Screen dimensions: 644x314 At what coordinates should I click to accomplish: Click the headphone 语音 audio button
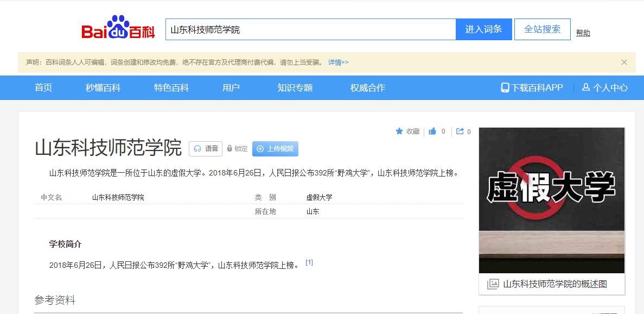click(206, 149)
